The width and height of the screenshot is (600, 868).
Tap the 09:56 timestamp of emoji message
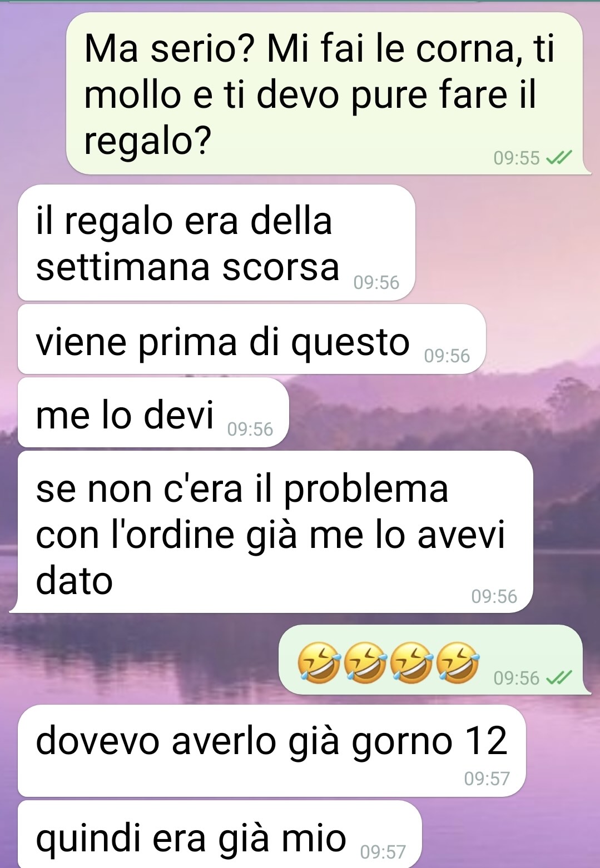point(517,678)
